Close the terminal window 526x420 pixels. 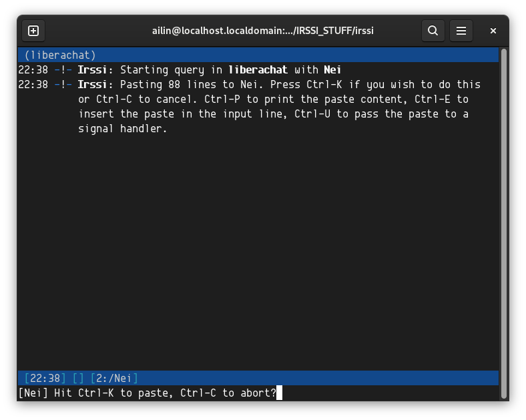coord(493,31)
